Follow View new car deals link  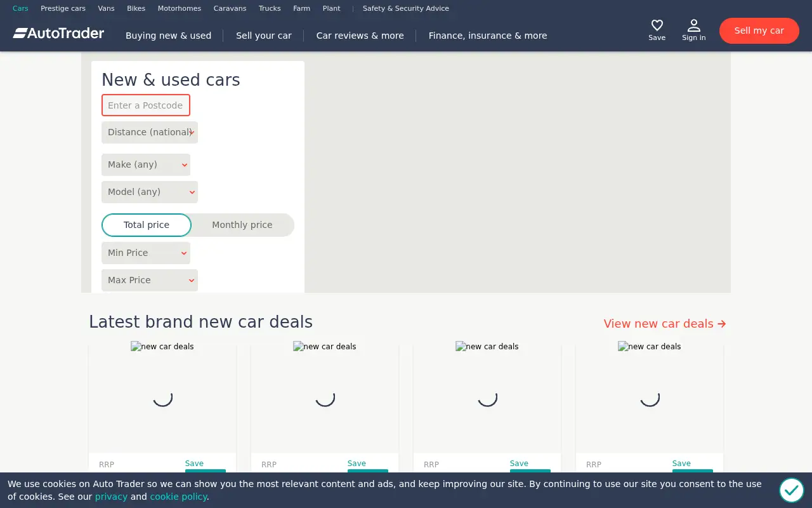665,324
